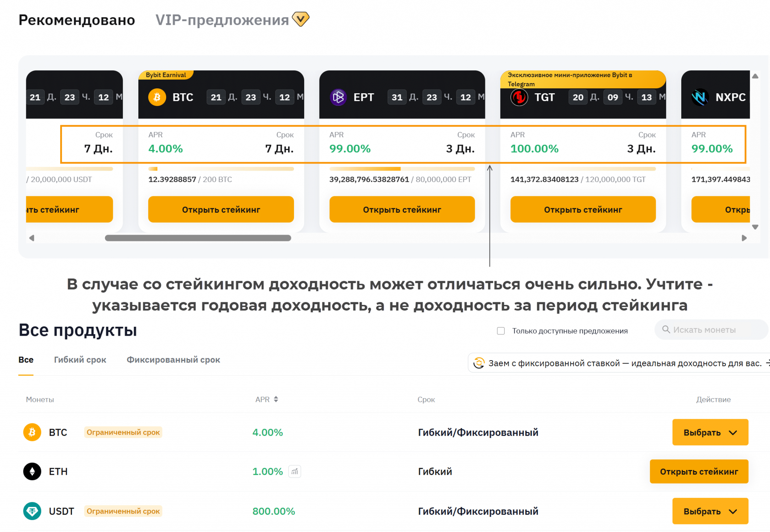Click the EPT token icon

(338, 97)
